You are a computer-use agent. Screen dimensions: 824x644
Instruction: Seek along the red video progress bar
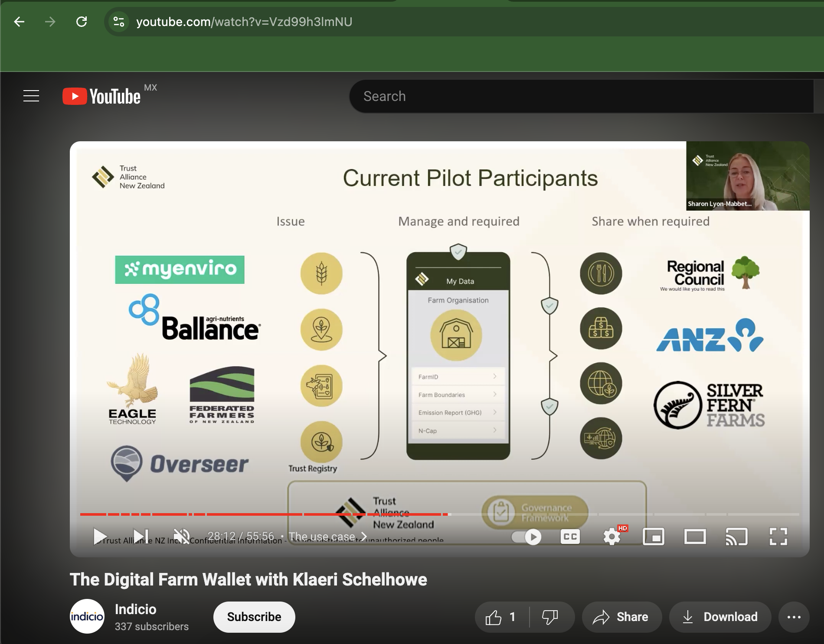(440, 514)
